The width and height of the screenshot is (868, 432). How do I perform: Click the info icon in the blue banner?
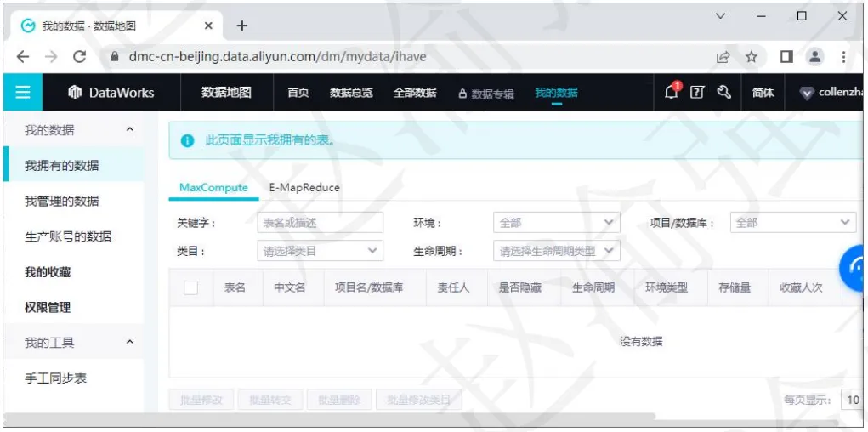point(188,140)
